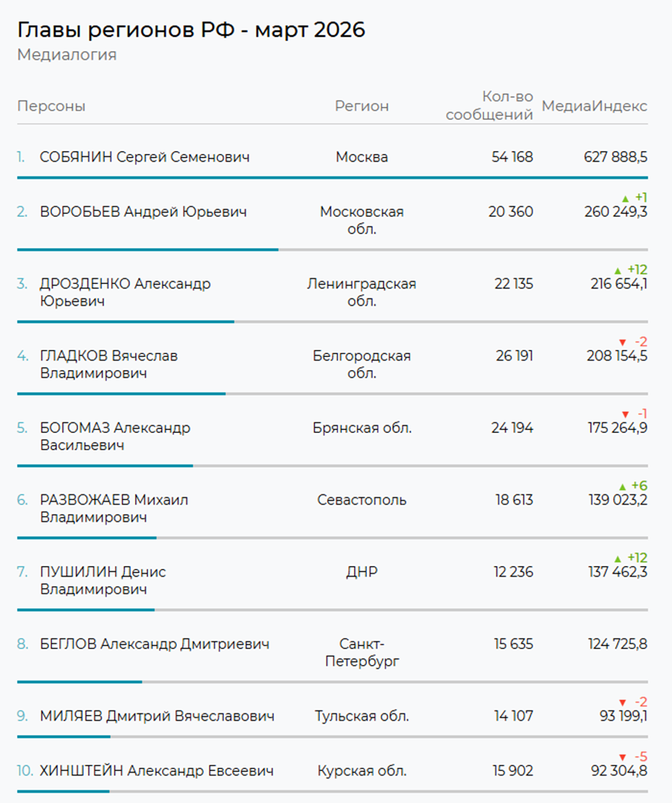Click the progress bar under Воробьев's row
Screen dimensions: 672x803
pyautogui.click(x=147, y=249)
